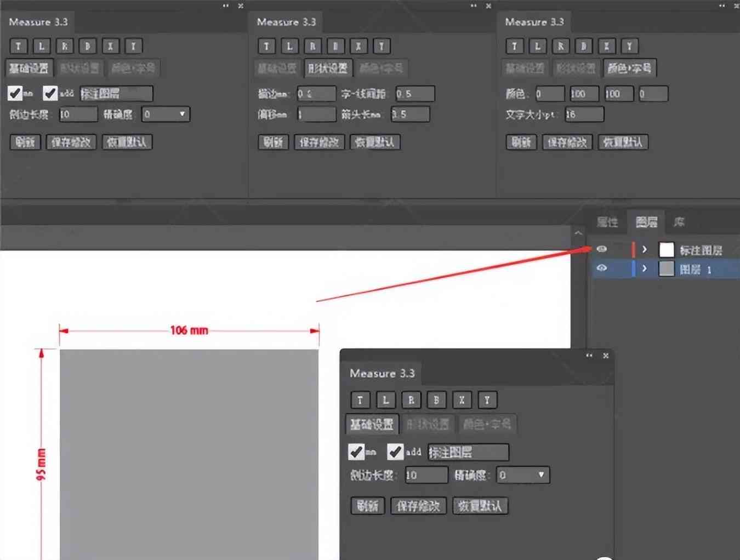The image size is (740, 560).
Task: Click the 描边mm input field in the middle panel
Action: [x=317, y=94]
